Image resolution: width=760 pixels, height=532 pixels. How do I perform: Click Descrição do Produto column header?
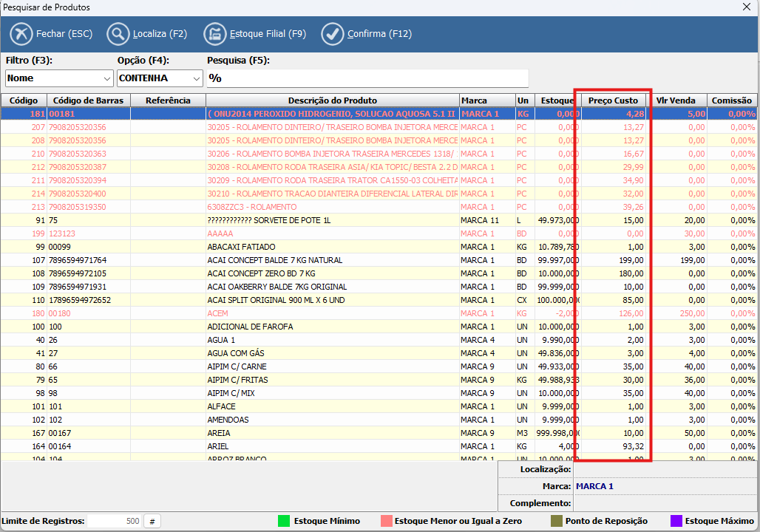pos(332,100)
